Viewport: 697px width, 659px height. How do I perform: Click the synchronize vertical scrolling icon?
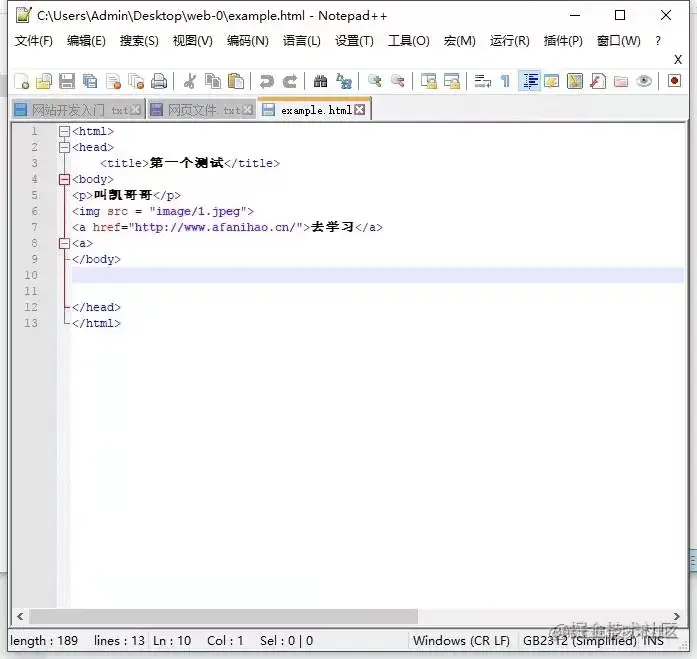coord(429,81)
